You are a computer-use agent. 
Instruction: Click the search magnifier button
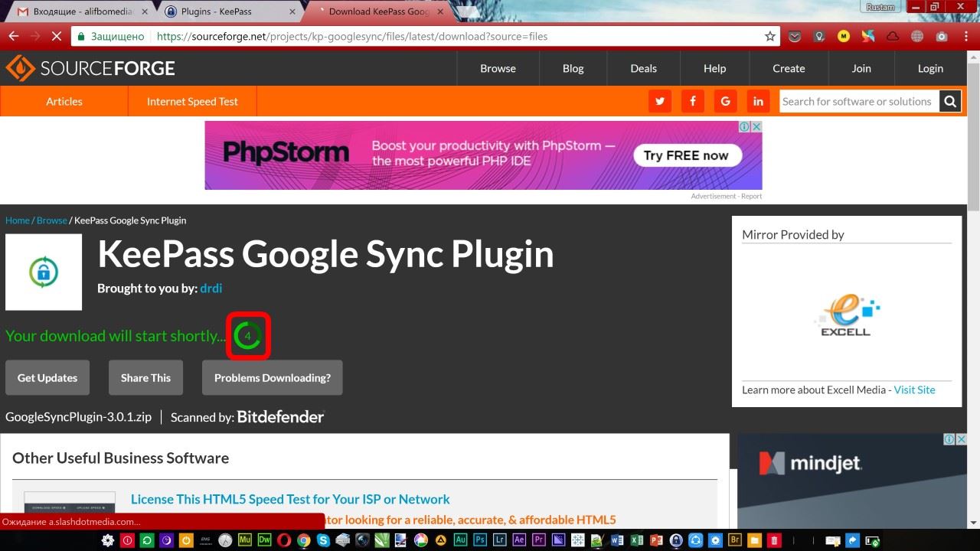950,101
